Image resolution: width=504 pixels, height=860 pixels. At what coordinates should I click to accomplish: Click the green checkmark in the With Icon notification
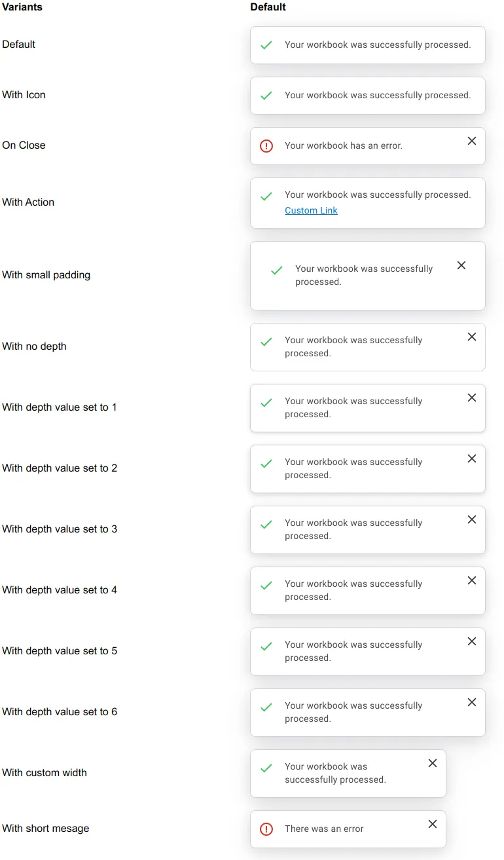(266, 96)
